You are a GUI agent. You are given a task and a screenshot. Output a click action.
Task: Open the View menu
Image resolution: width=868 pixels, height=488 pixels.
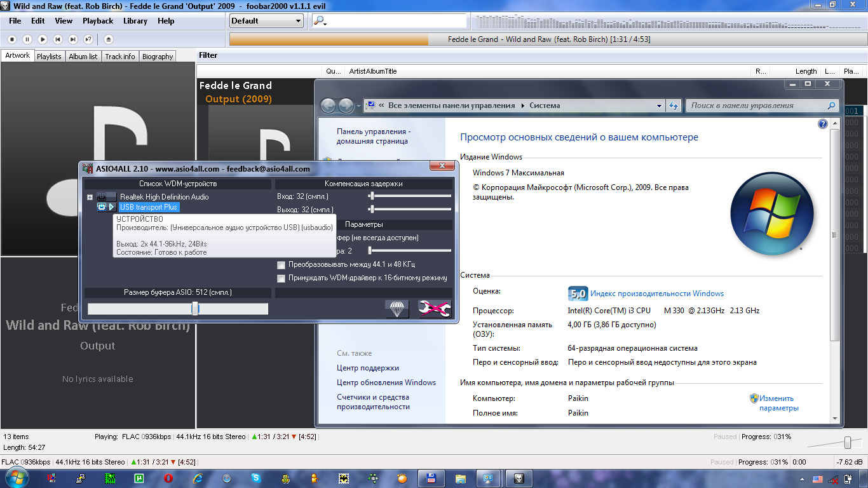coord(64,21)
